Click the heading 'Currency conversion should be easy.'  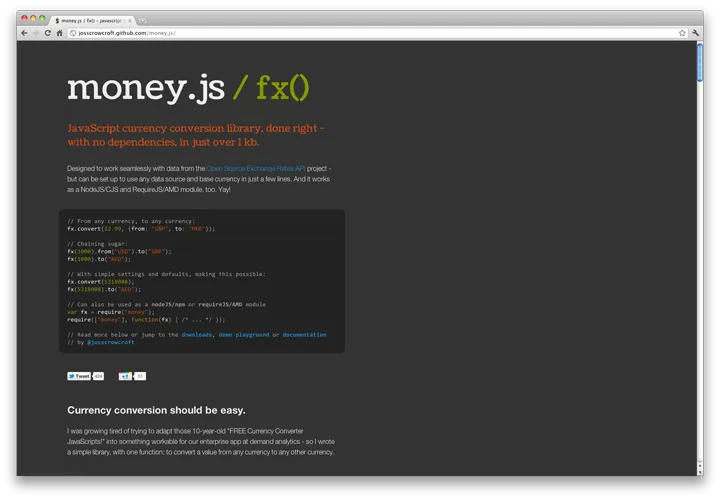click(x=156, y=410)
